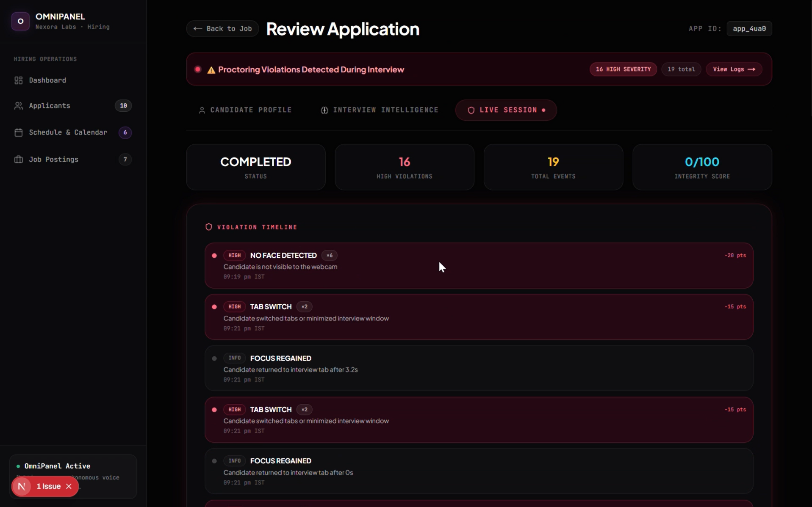Click the x6 count on No Face Detected
Image resolution: width=812 pixels, height=507 pixels.
click(x=330, y=256)
